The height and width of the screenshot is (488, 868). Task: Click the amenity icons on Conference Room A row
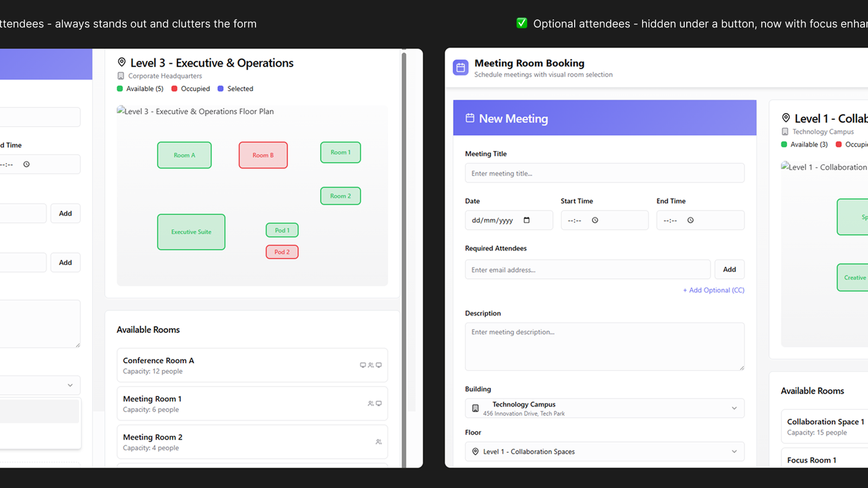(x=371, y=365)
